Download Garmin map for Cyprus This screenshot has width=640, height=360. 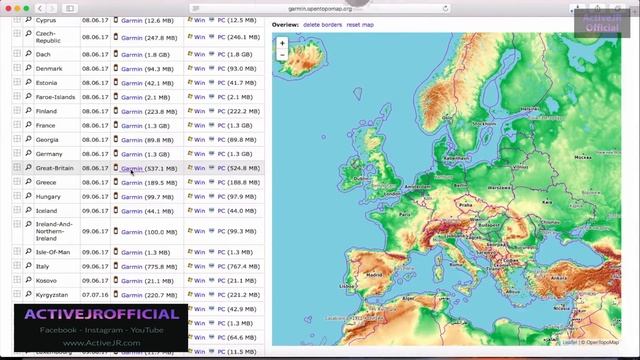click(132, 20)
